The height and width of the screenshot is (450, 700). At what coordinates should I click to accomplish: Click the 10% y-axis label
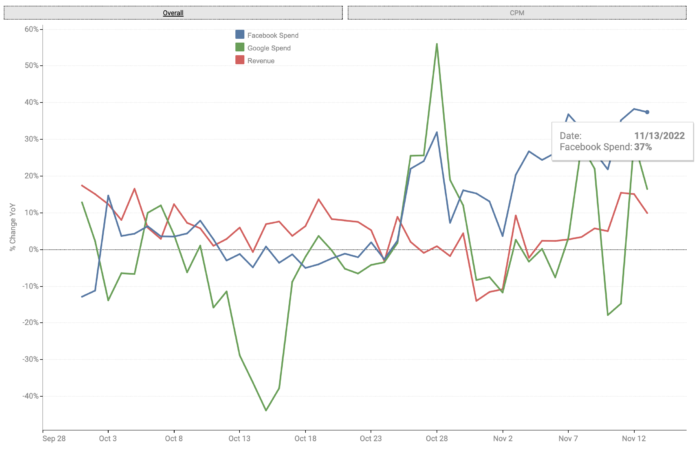pos(31,212)
